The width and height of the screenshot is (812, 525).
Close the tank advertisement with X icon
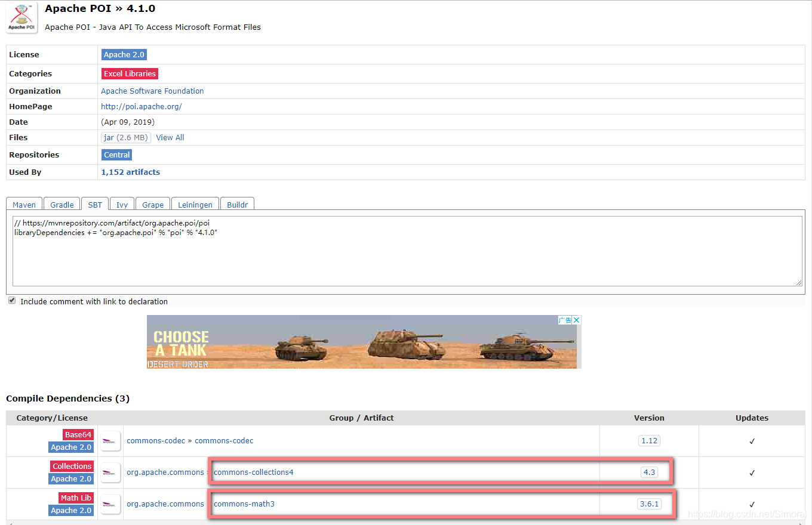pyautogui.click(x=577, y=320)
